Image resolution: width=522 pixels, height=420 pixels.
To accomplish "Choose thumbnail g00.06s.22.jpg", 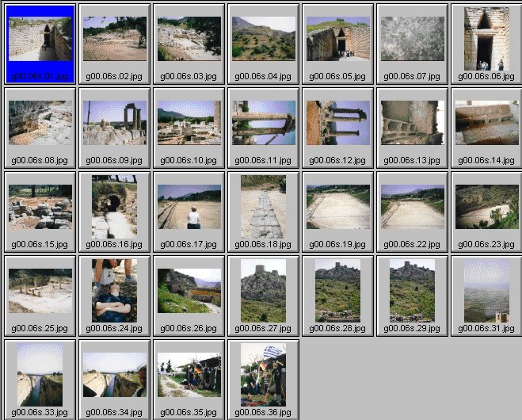I will click(412, 207).
